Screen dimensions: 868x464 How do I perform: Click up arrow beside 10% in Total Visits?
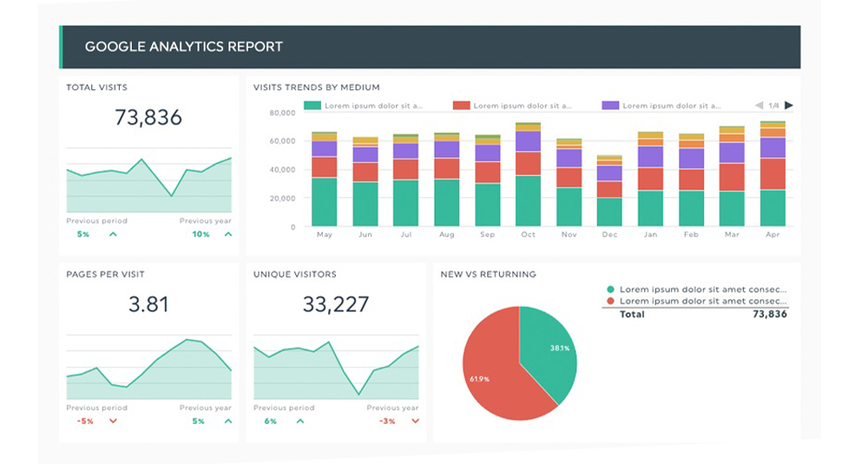228,234
